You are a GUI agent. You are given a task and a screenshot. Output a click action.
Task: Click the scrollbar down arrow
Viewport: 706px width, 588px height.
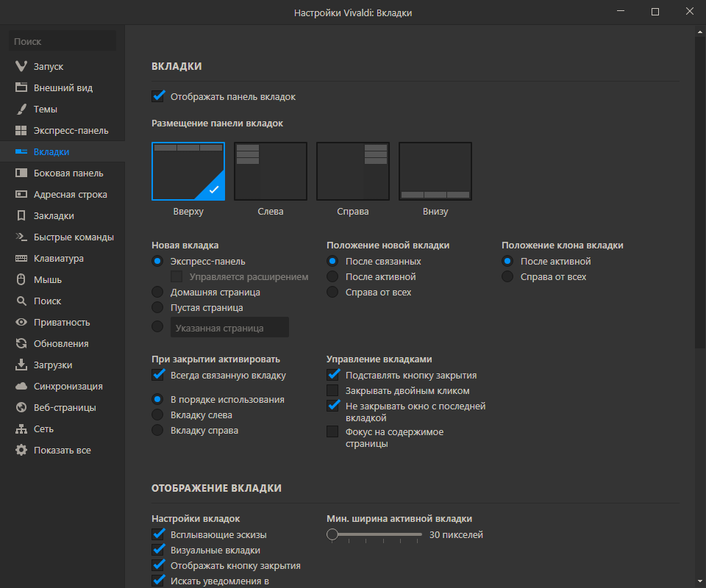pos(699,583)
